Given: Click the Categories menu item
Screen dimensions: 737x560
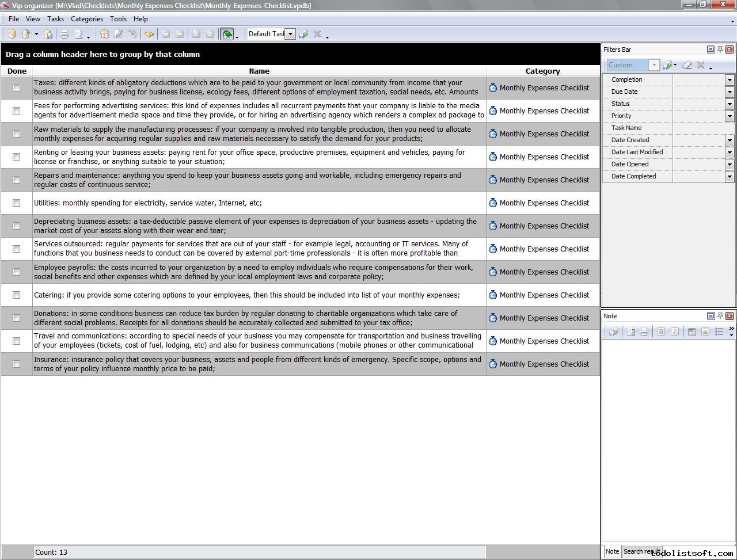Looking at the screenshot, I should click(87, 18).
